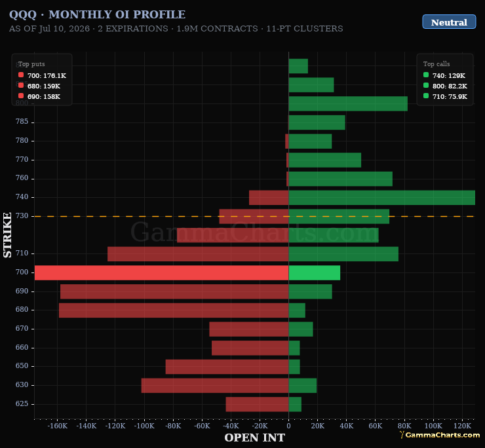
Task: Click the green swatch beside 800: 82.2K
Action: tap(426, 85)
